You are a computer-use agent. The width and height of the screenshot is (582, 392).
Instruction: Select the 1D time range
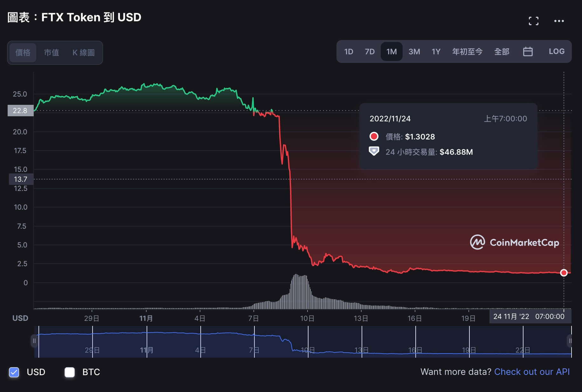[x=349, y=51]
